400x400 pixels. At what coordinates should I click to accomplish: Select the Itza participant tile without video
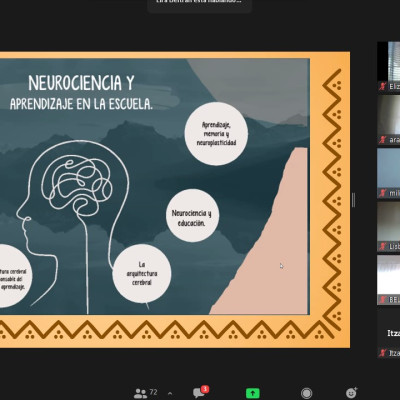point(389,333)
